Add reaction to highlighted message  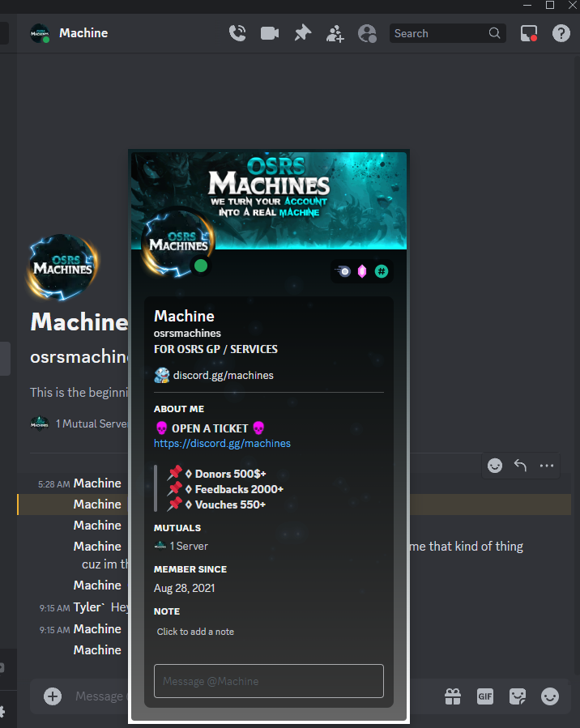(x=495, y=465)
